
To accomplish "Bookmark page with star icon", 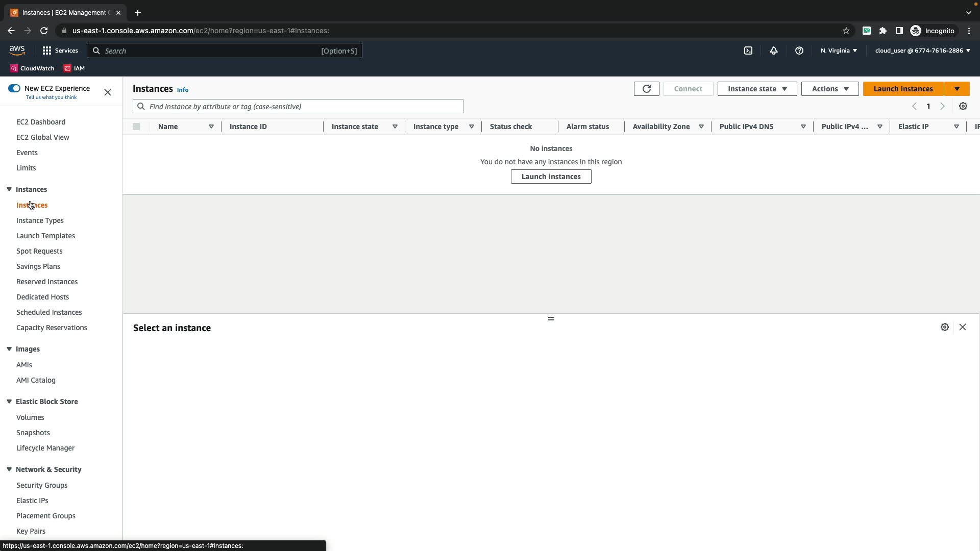I will pyautogui.click(x=846, y=31).
